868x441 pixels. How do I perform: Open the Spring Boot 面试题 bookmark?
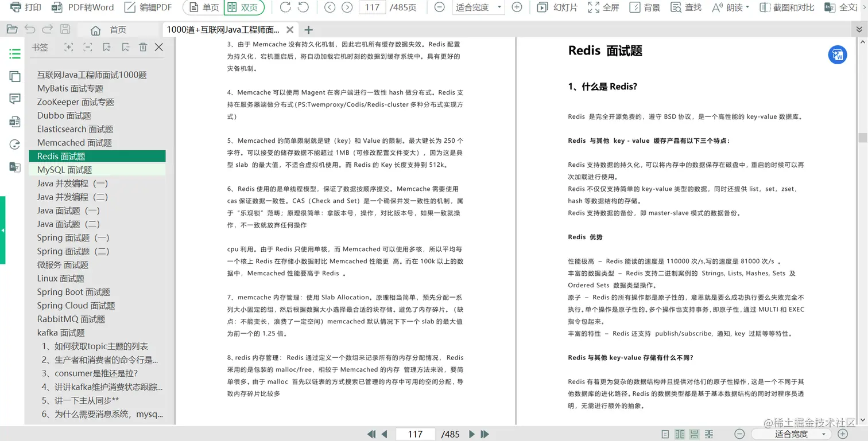tap(73, 292)
